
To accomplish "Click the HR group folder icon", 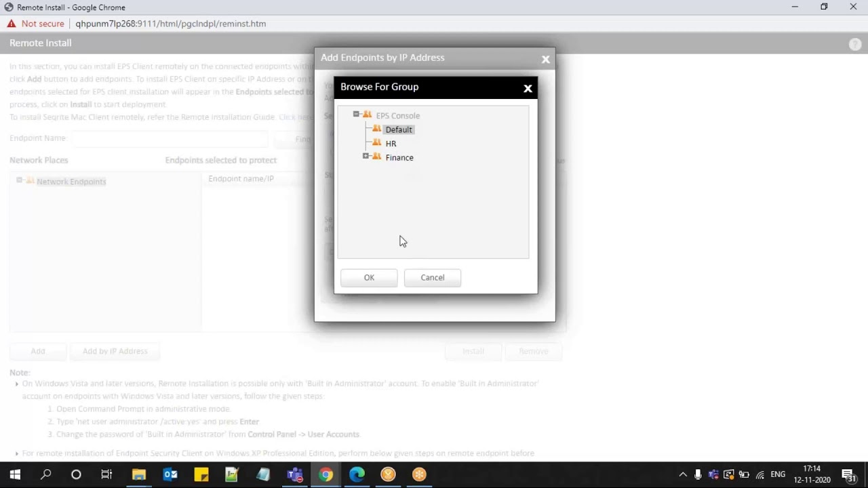I will coord(377,143).
